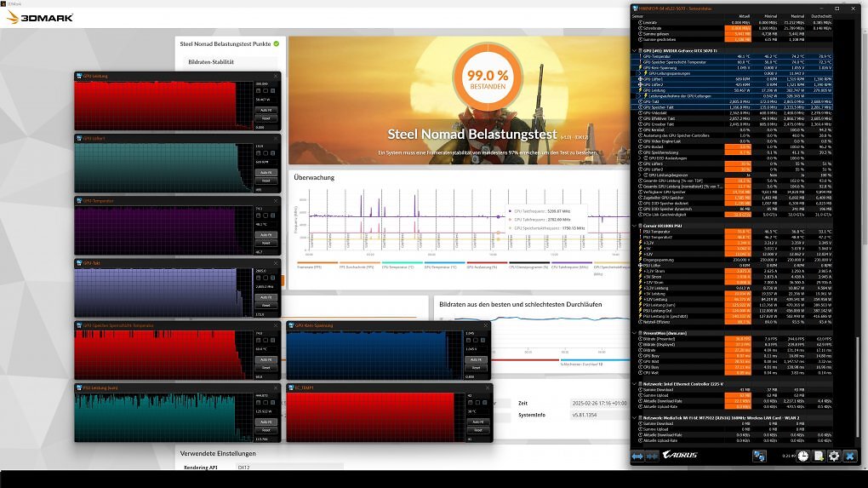Click Auto Fit in GPU Speicher Sperrschicht Temperatur graph

pyautogui.click(x=266, y=359)
